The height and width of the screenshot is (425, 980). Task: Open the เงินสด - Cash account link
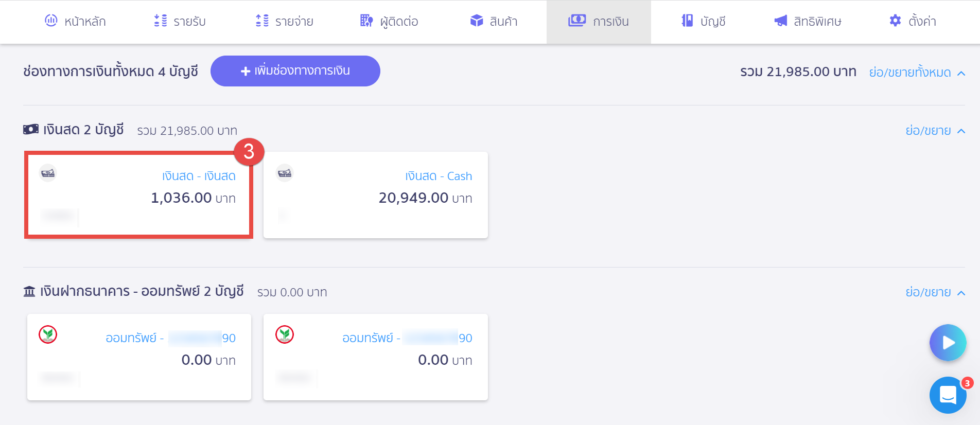439,176
